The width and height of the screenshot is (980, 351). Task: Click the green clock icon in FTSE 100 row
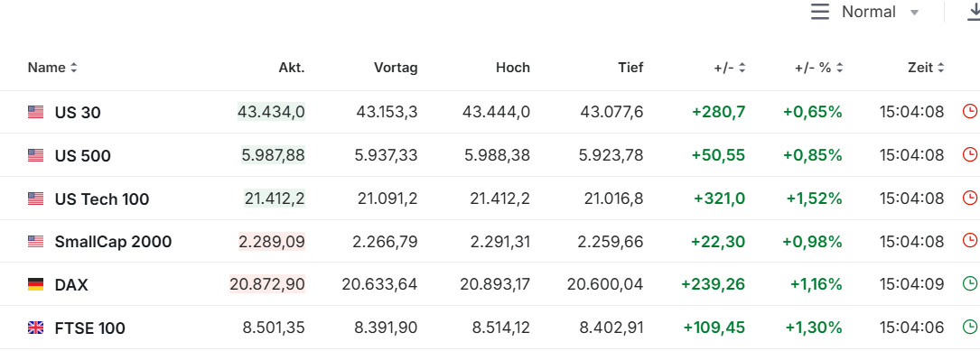(x=969, y=327)
